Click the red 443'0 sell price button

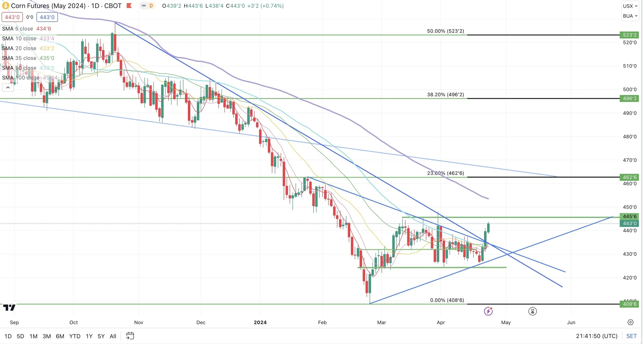pyautogui.click(x=12, y=17)
